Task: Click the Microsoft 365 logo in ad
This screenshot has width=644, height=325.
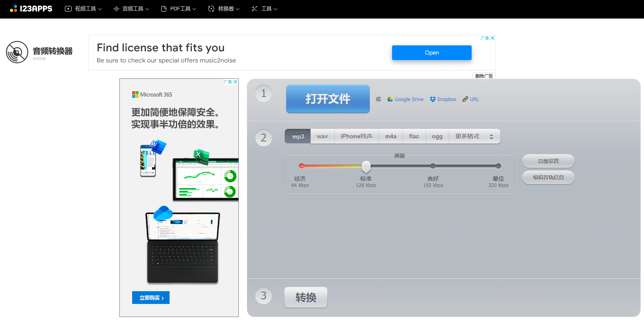Action: point(152,95)
